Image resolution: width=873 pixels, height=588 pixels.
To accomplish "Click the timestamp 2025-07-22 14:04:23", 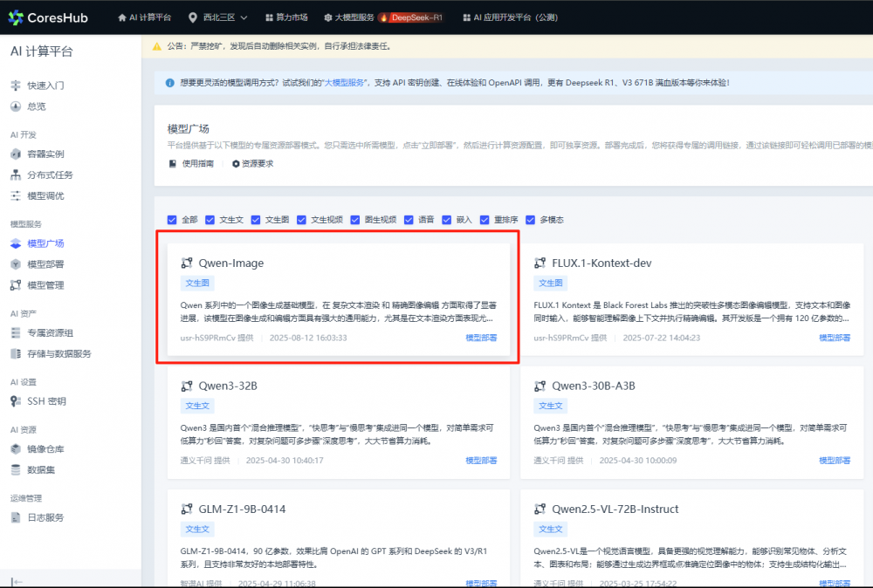I will point(662,338).
